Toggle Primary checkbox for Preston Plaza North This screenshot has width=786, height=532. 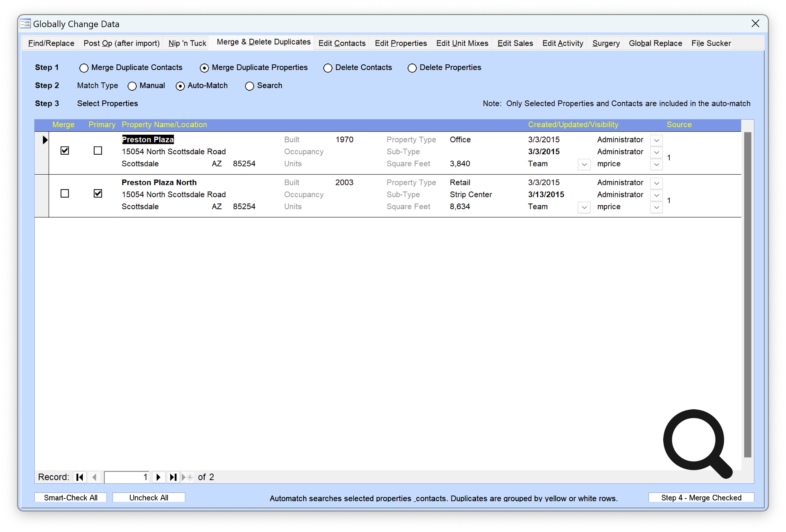97,194
